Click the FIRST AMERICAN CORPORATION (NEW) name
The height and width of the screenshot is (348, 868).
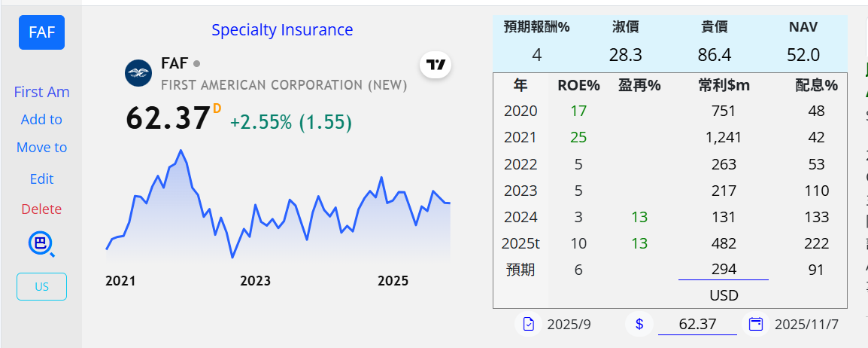(x=284, y=85)
